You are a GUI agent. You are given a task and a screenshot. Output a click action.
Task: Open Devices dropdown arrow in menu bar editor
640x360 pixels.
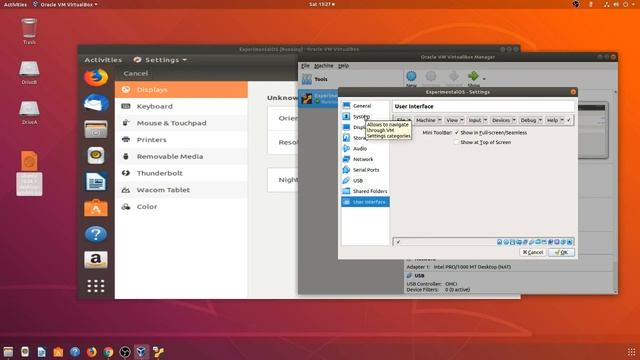(514, 120)
